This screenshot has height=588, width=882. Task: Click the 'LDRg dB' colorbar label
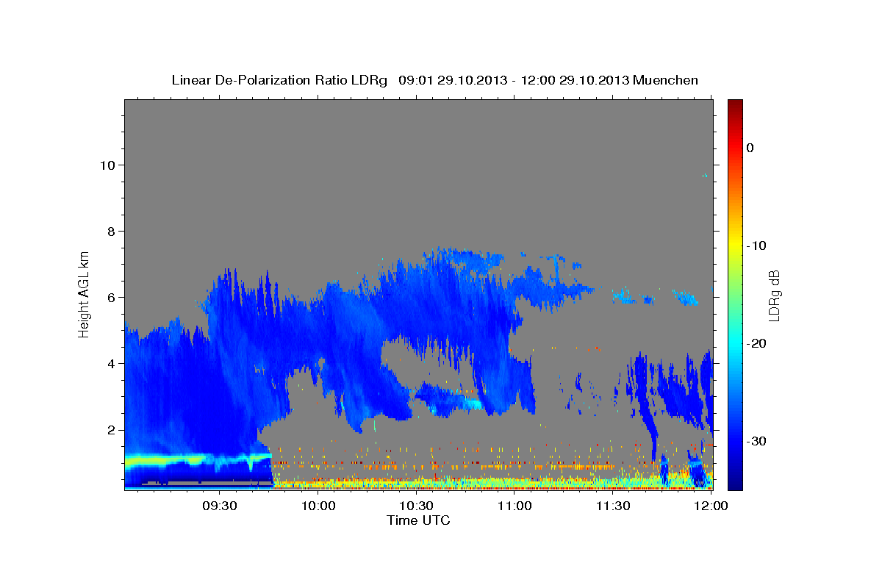click(x=774, y=295)
